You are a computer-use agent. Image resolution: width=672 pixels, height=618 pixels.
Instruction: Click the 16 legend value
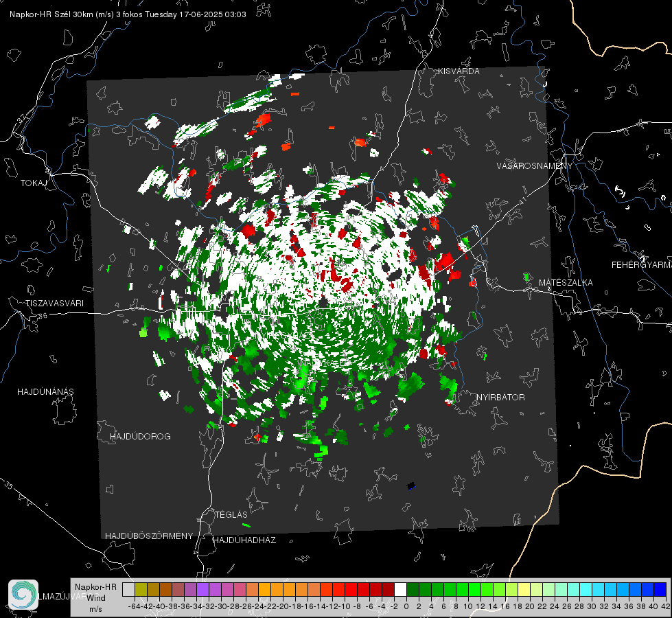(505, 606)
